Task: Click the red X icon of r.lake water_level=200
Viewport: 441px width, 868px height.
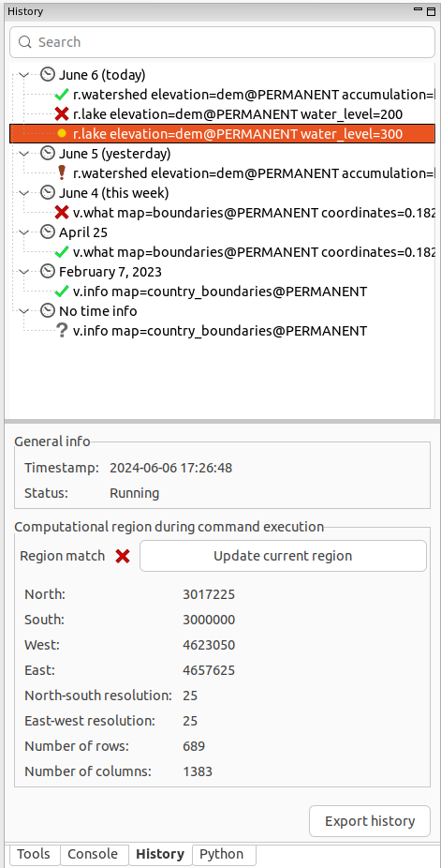Action: click(62, 114)
